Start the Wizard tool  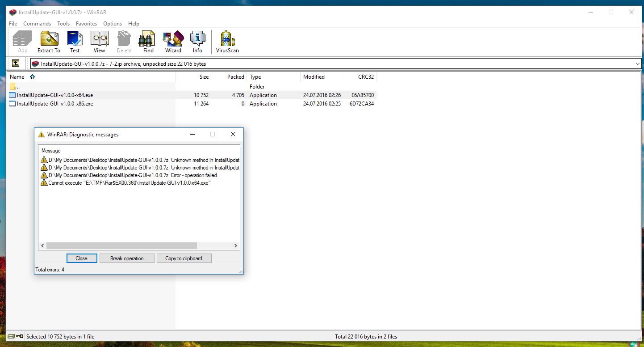(173, 42)
